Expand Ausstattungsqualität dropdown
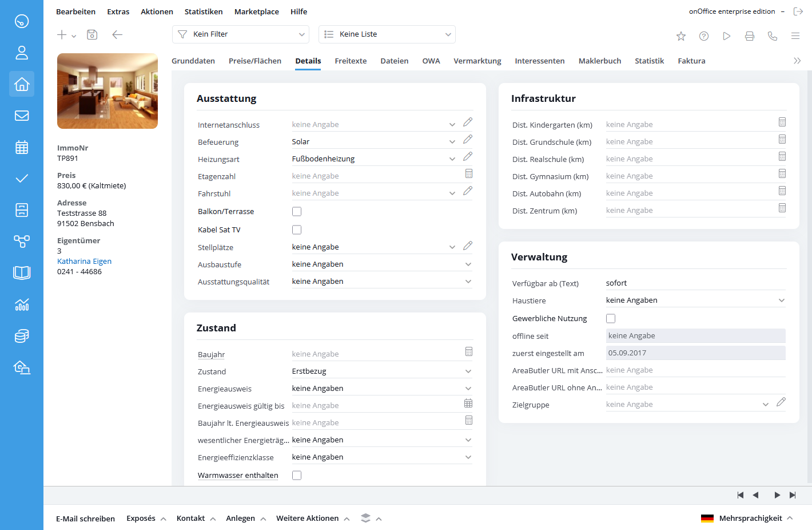Screen dimensions: 812x530 point(468,282)
